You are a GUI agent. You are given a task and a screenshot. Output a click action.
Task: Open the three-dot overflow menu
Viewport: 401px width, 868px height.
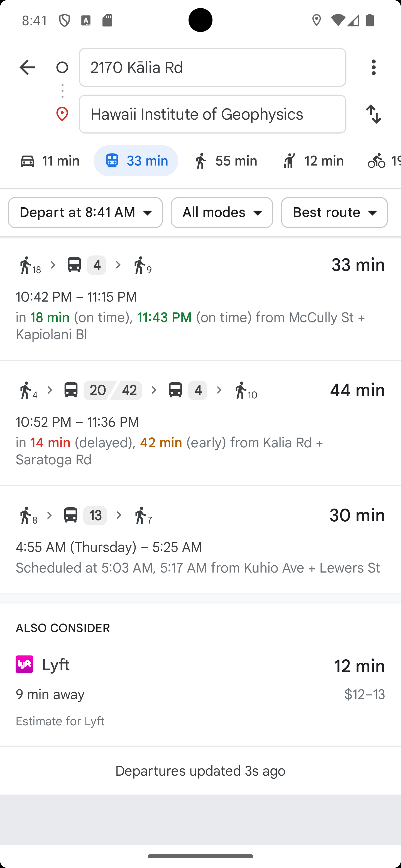(x=373, y=67)
